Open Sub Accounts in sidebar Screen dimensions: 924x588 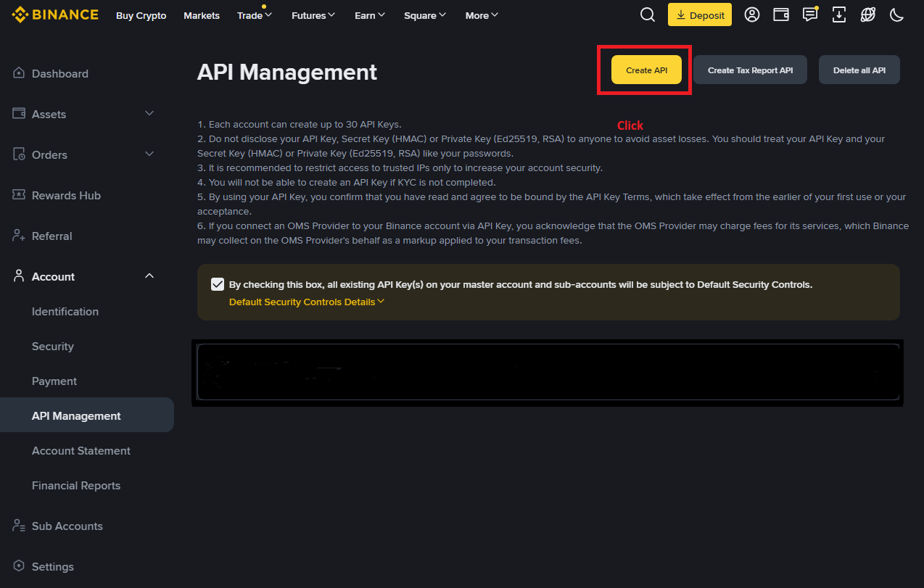tap(67, 526)
